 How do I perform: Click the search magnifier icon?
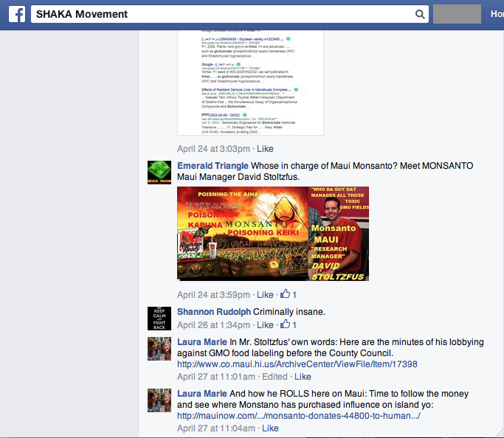tap(420, 14)
